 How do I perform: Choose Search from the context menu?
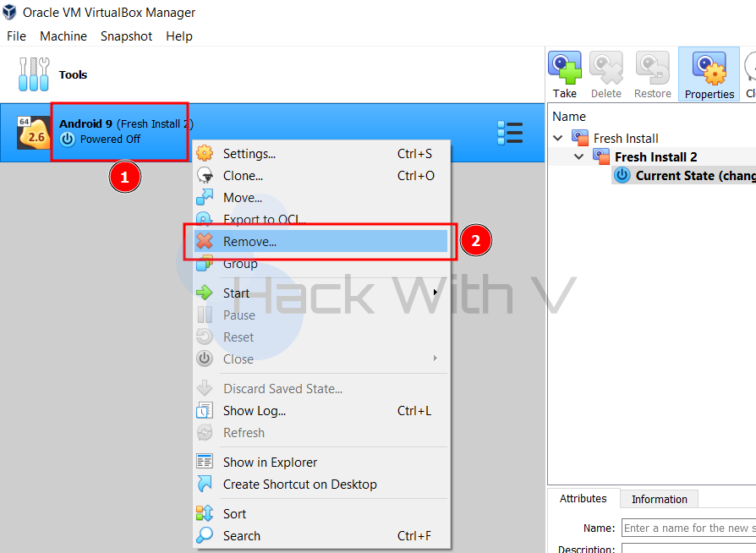320,535
